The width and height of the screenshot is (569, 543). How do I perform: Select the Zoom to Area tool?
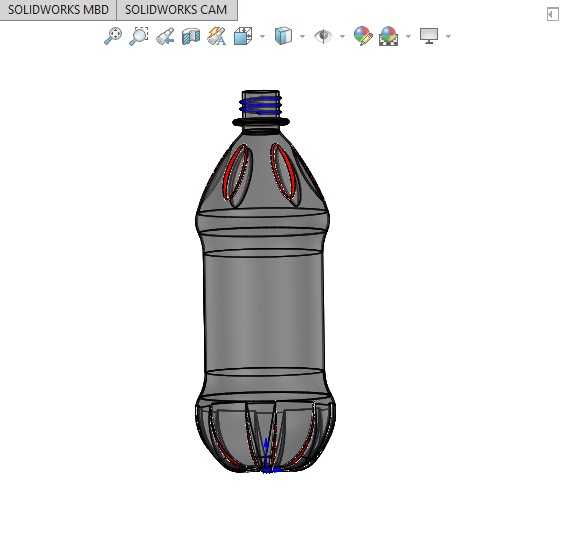point(139,36)
